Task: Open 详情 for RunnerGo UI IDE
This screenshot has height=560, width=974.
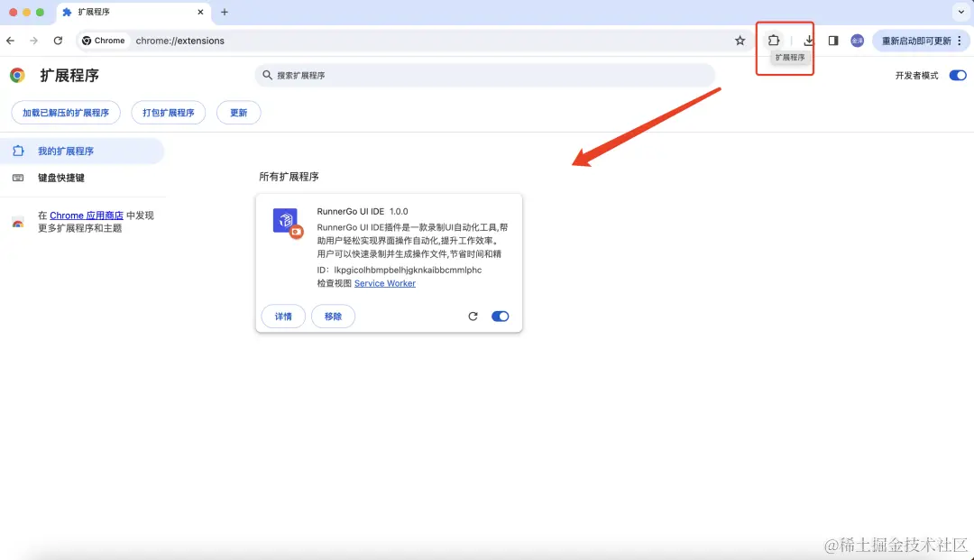Action: [x=283, y=316]
